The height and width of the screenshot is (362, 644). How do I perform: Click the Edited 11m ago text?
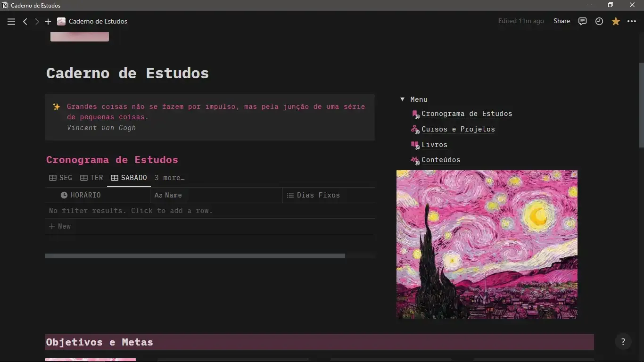[x=521, y=21]
